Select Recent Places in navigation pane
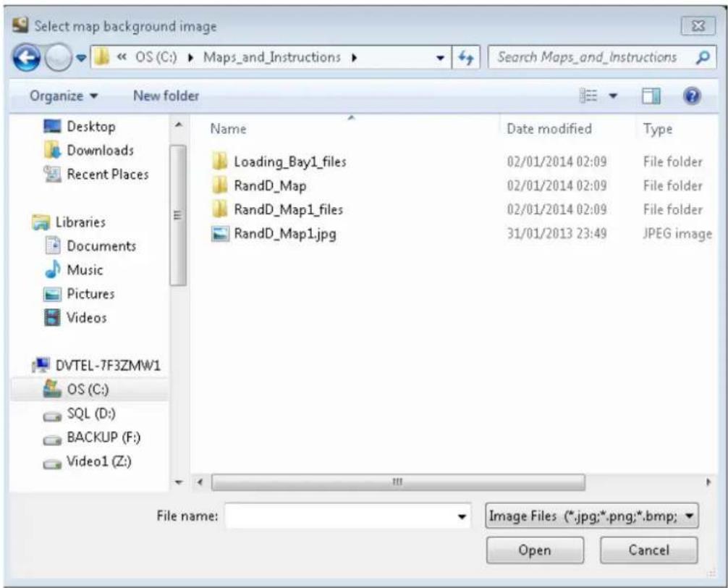Screen dimensions: 728x588 96,175
